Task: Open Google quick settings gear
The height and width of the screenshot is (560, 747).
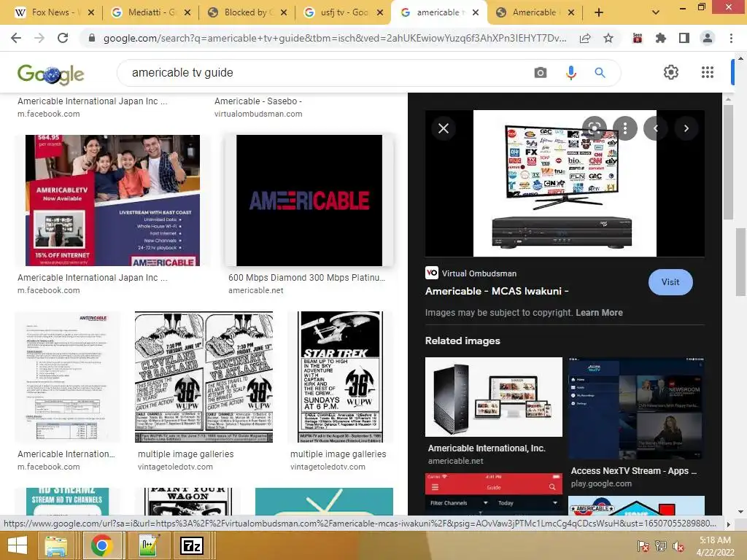Action: 671,72
